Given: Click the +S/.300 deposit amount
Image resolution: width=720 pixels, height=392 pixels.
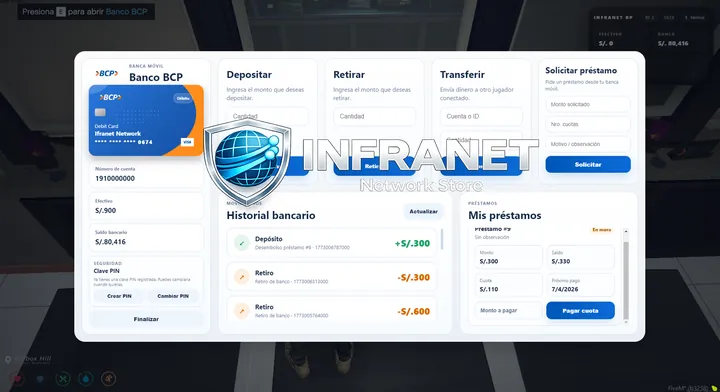Looking at the screenshot, I should [x=412, y=243].
